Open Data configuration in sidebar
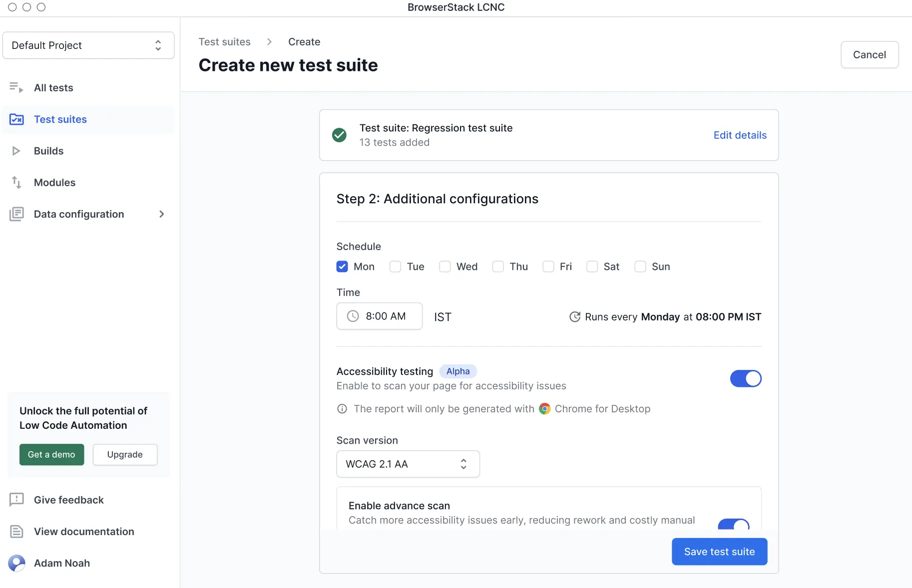This screenshot has height=588, width=912. pyautogui.click(x=88, y=214)
